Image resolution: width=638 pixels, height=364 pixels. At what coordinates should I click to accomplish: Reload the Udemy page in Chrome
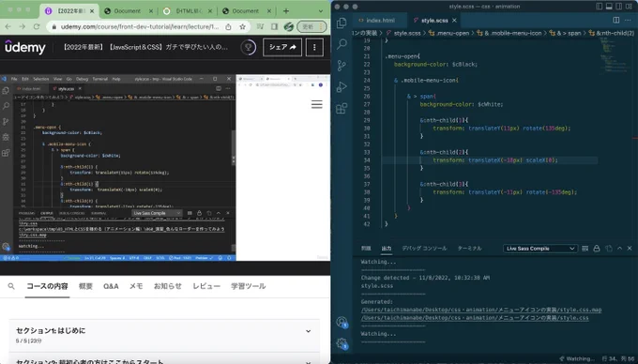point(37,26)
